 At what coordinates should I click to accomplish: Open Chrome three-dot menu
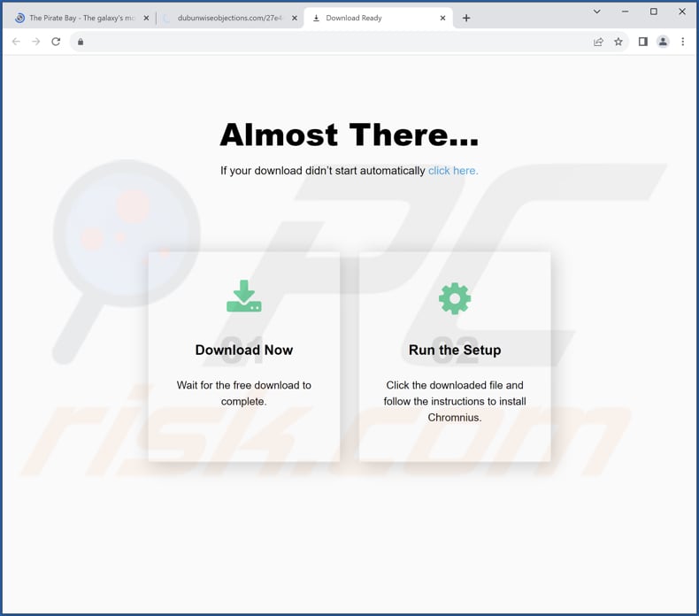682,42
